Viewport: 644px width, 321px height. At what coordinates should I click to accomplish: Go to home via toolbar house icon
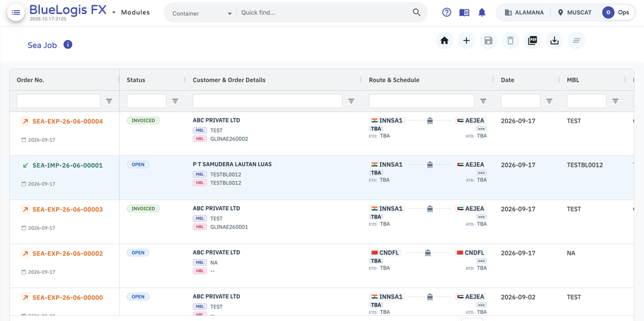click(444, 41)
